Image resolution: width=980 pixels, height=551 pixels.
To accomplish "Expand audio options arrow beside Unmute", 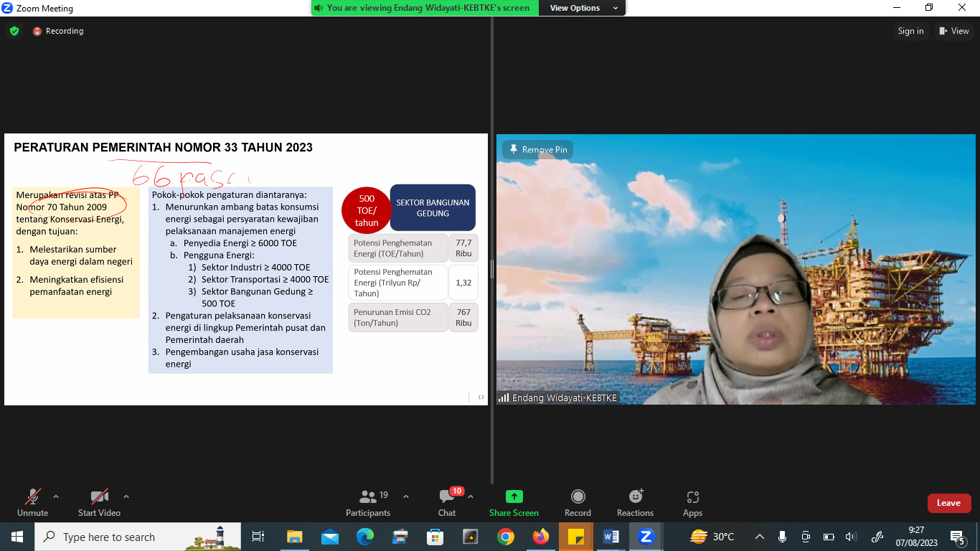I will pos(56,496).
